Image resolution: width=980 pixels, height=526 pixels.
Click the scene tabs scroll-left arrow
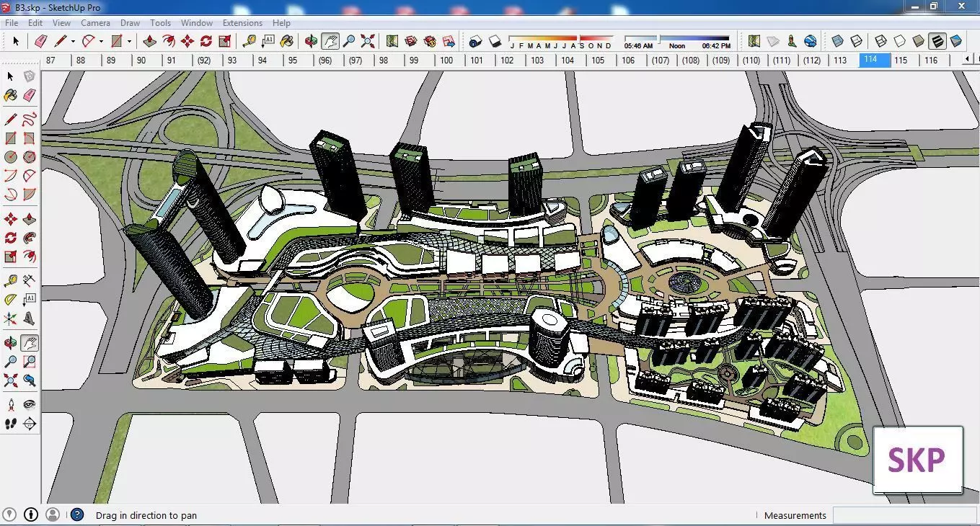tap(967, 61)
